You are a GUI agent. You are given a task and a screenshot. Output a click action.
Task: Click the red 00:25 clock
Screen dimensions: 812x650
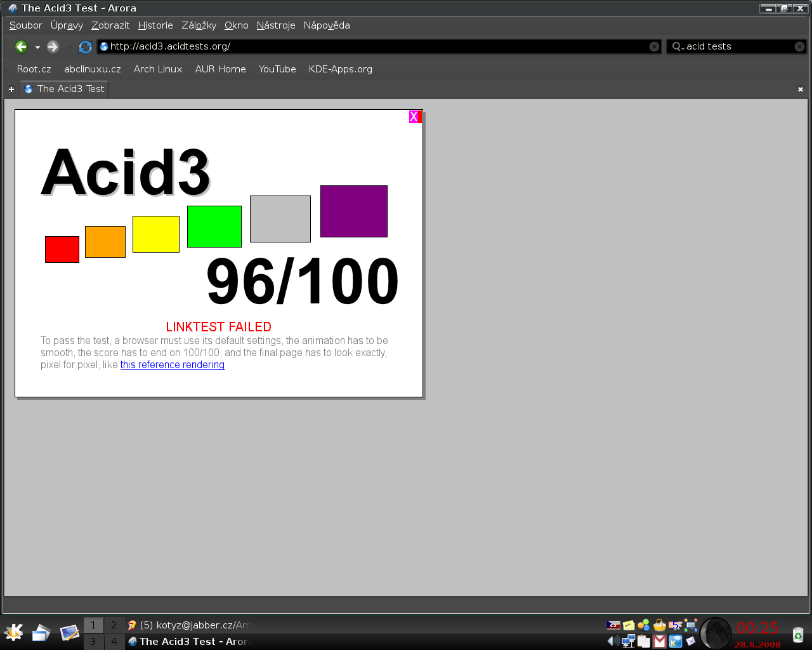point(757,628)
